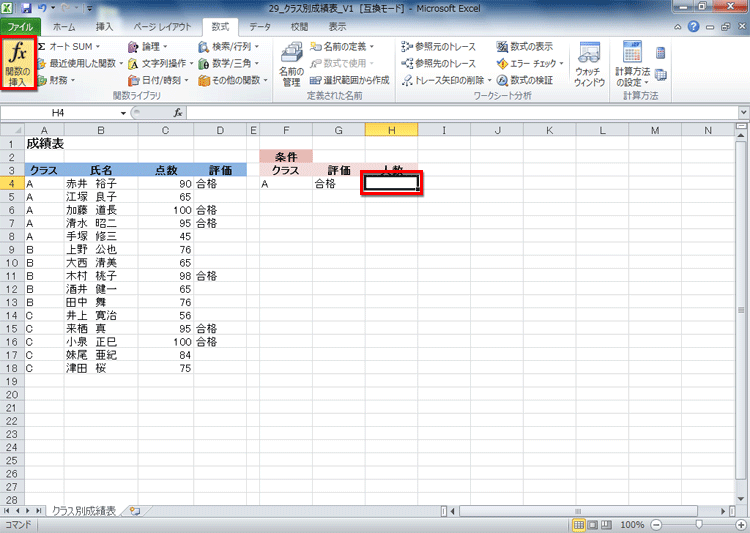Open the Watch Window (ウォッチ ウィンドウ)
The height and width of the screenshot is (533, 750).
coord(589,65)
